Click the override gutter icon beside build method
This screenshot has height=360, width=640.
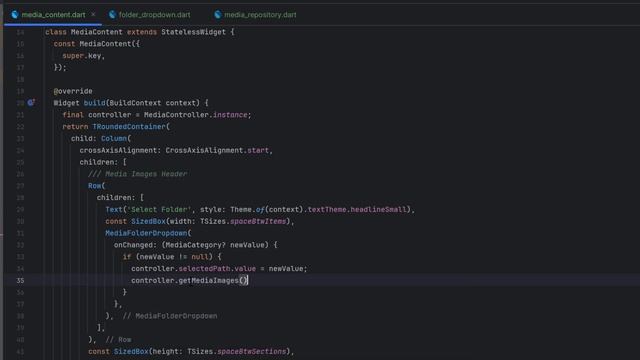click(31, 103)
